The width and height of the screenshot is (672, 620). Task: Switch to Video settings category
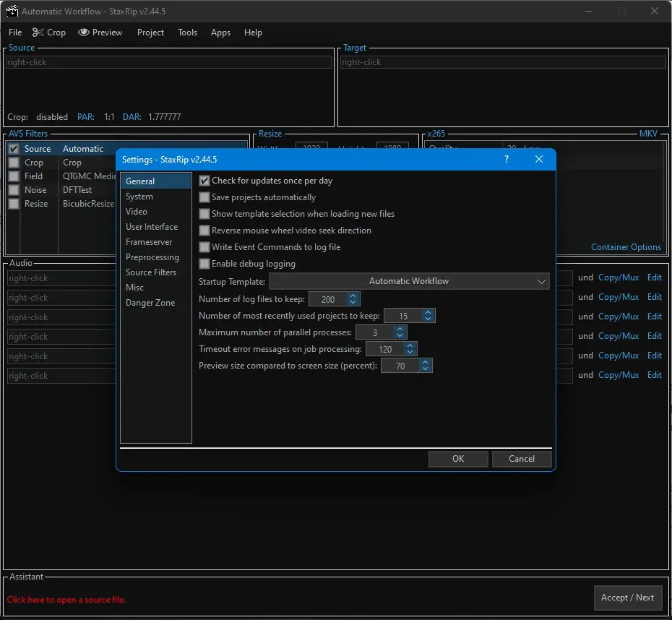(x=137, y=212)
